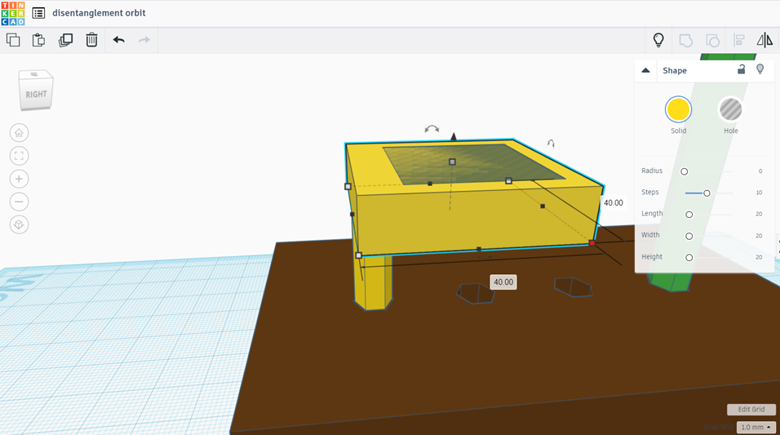Collapse the Shape panel arrow
780x435 pixels.
[646, 70]
